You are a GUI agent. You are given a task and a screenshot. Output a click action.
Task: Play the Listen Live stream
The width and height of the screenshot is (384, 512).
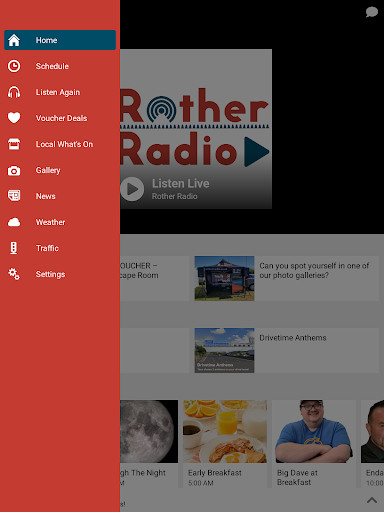(132, 189)
